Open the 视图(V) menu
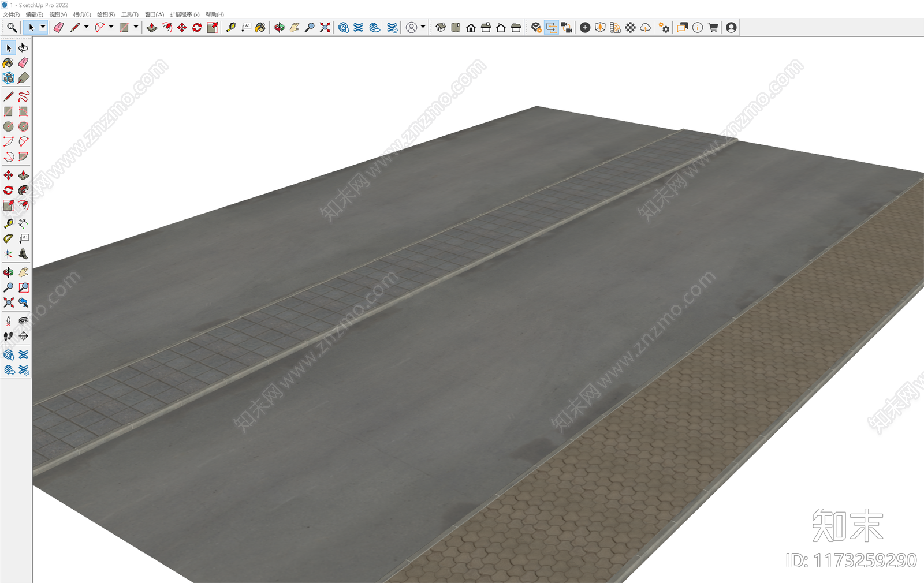Viewport: 924px width, 583px height. (58, 14)
